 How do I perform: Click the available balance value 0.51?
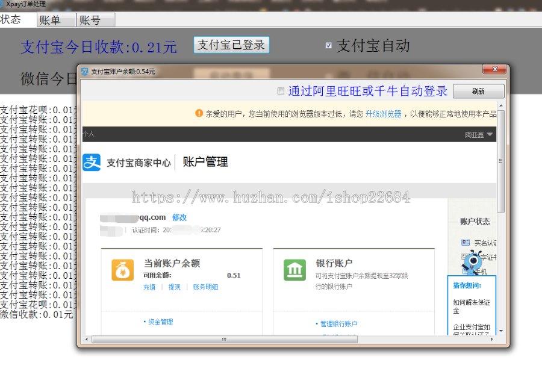[234, 276]
